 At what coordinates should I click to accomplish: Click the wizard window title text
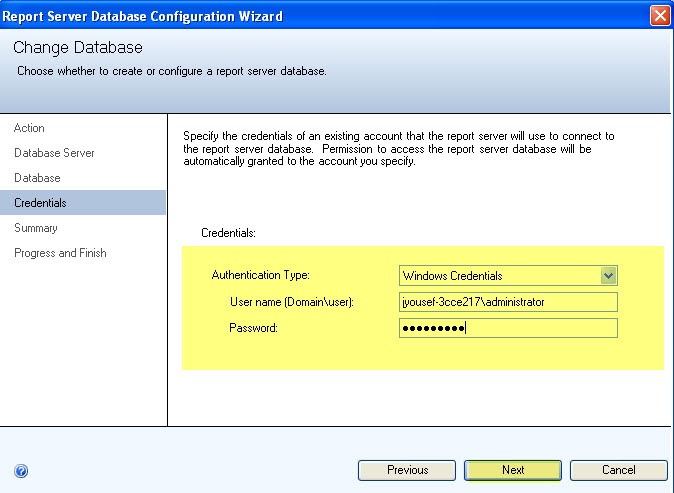coord(142,16)
